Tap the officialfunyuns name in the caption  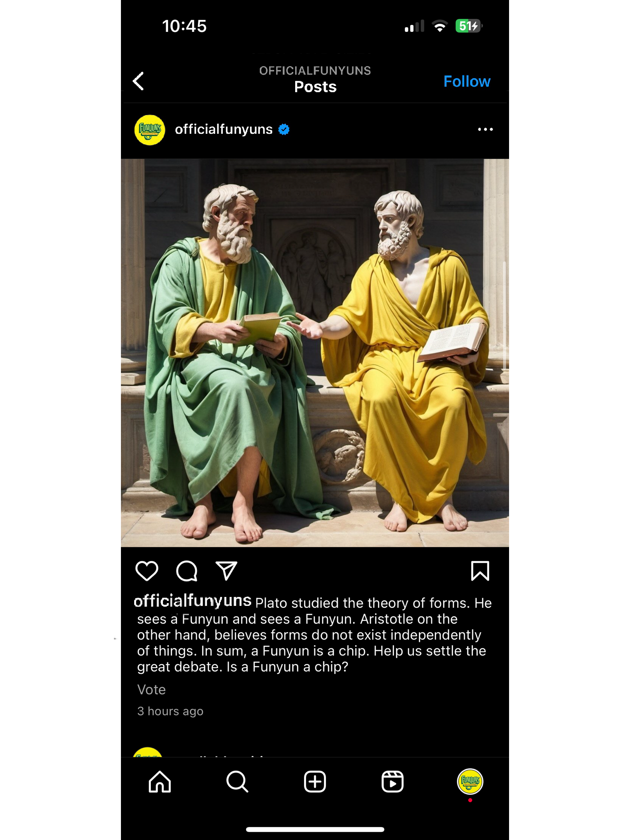click(192, 601)
